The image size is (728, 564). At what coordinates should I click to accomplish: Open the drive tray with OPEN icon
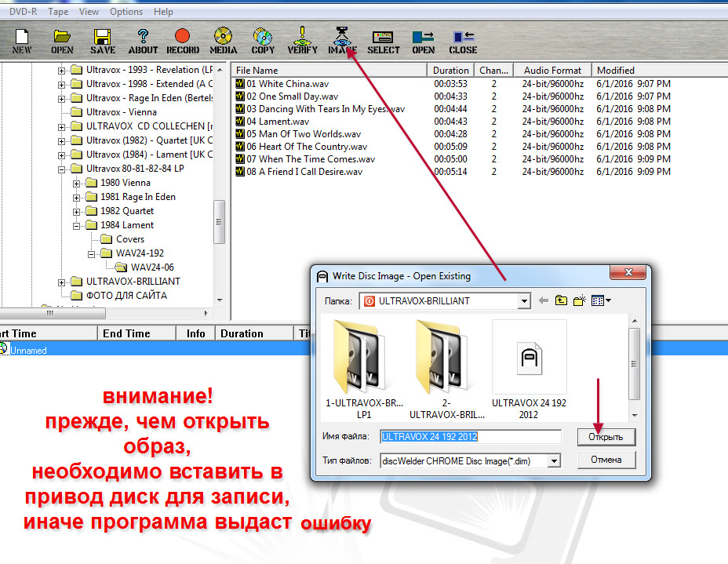(x=423, y=42)
